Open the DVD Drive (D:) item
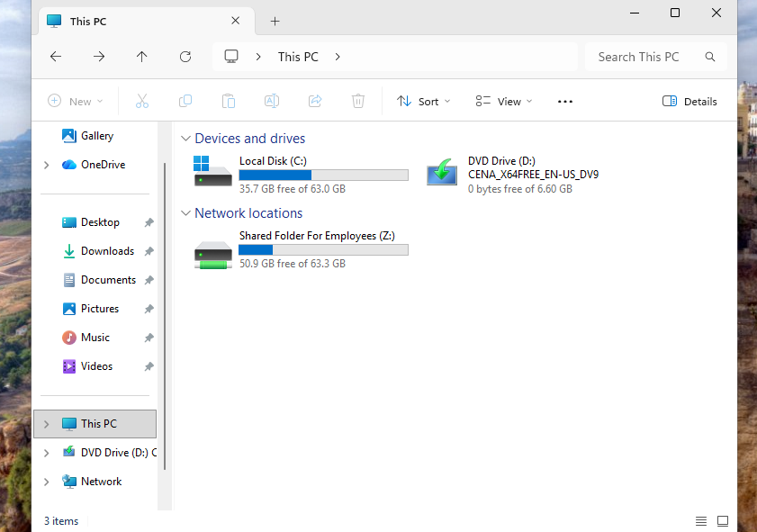 pos(501,161)
